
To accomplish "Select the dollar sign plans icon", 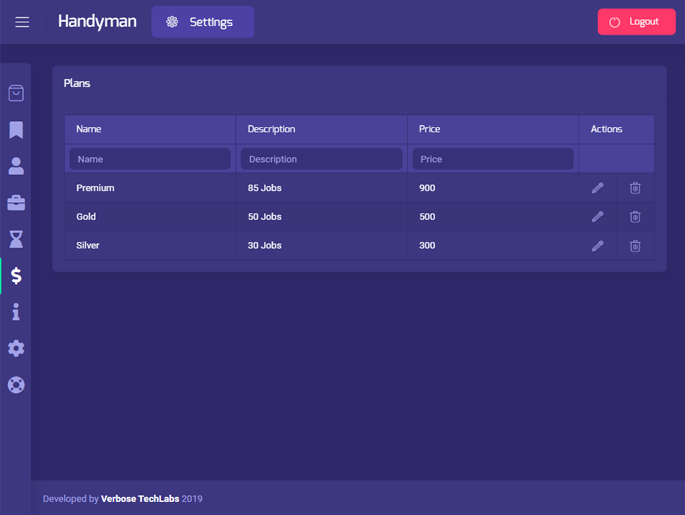I will (16, 276).
